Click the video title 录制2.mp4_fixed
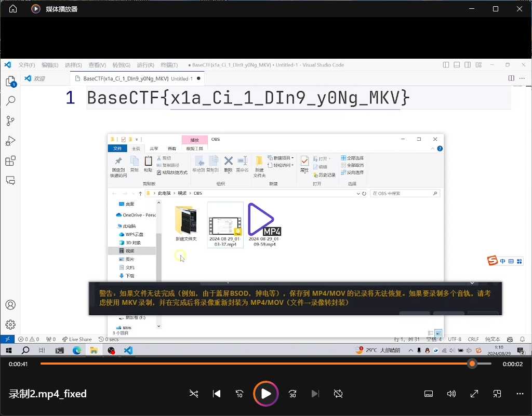 click(x=48, y=394)
